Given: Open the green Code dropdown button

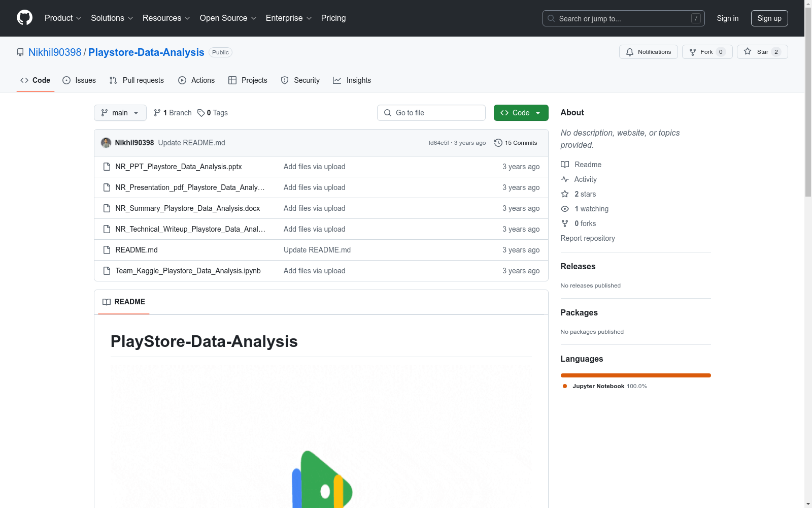Looking at the screenshot, I should (x=521, y=113).
